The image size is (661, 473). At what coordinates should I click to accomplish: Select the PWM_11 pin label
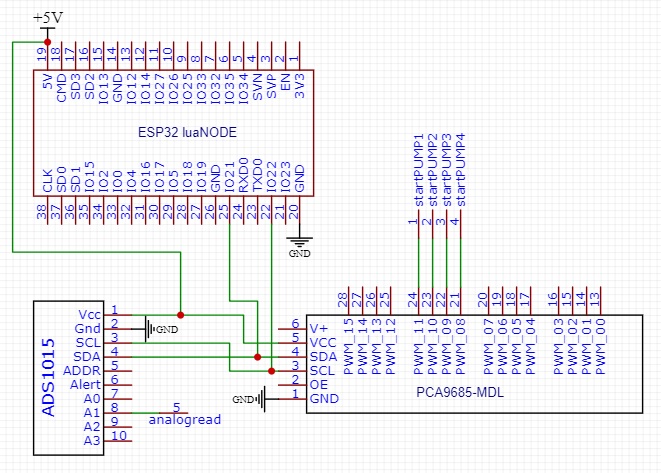418,347
